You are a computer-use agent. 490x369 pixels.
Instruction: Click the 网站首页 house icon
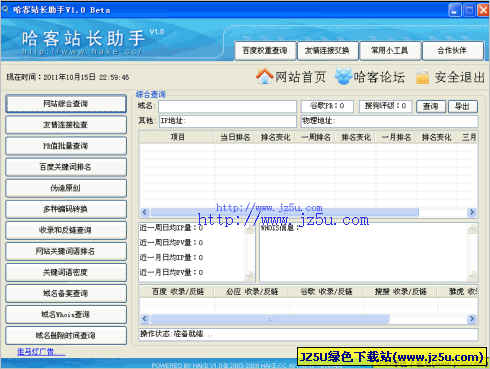265,76
